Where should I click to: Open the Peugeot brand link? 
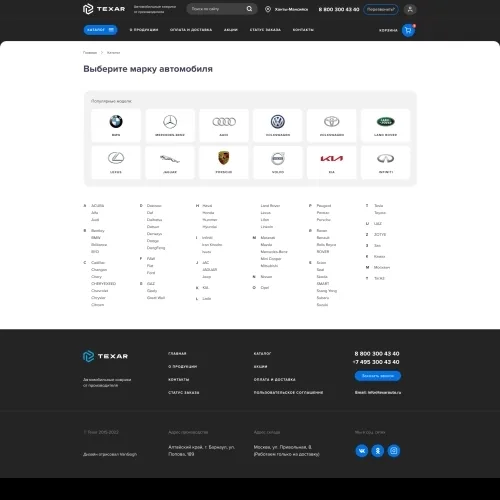[x=324, y=206]
